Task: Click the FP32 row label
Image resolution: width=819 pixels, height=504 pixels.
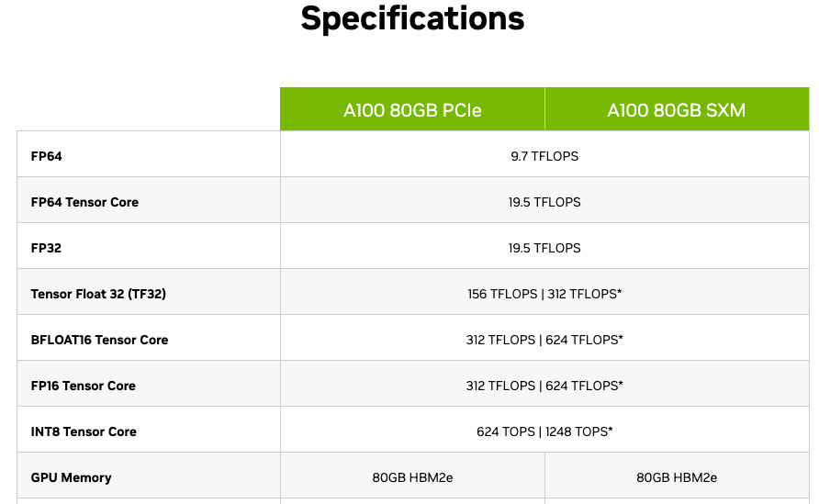Action: coord(47,248)
